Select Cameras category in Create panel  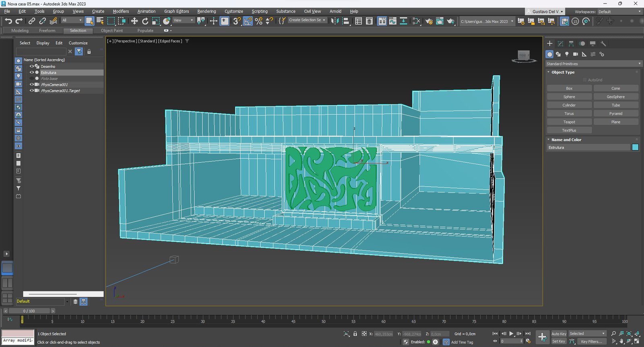[576, 54]
